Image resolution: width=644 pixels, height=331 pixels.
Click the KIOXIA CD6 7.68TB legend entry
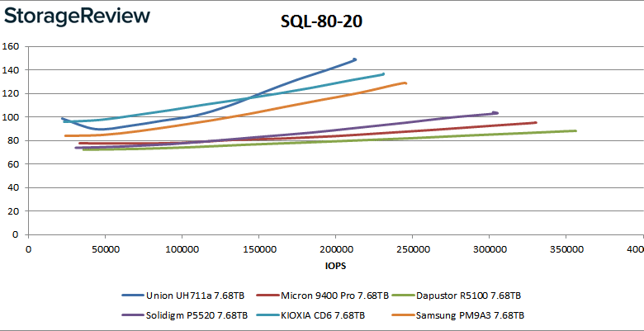pos(310,315)
